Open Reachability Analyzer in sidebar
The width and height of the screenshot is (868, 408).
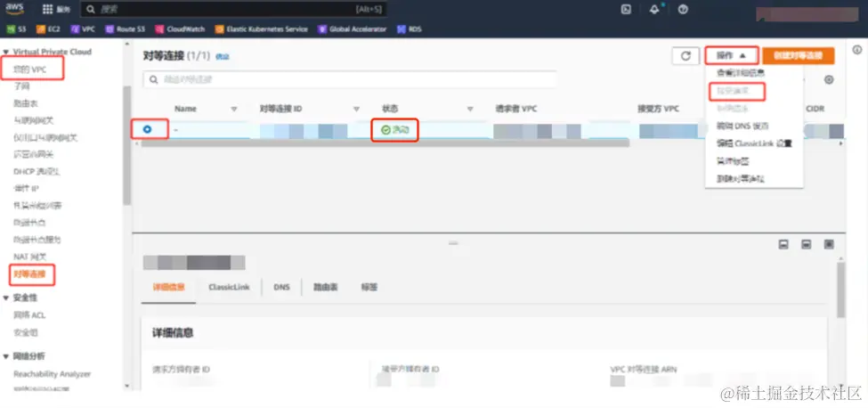(x=52, y=374)
